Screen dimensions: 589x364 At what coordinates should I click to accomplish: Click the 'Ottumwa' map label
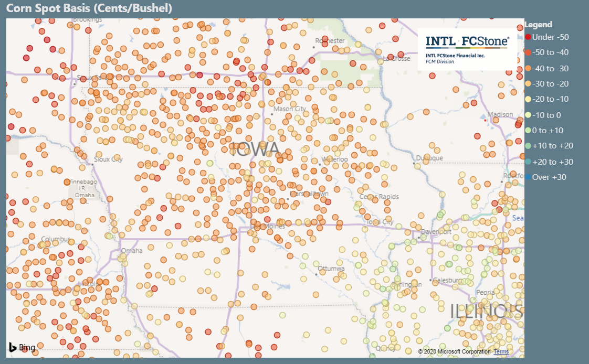click(x=331, y=269)
